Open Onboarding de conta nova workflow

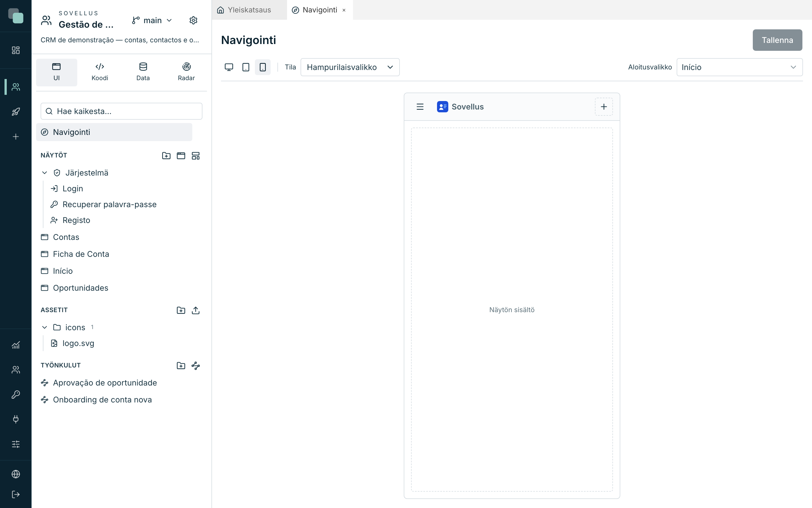(102, 399)
